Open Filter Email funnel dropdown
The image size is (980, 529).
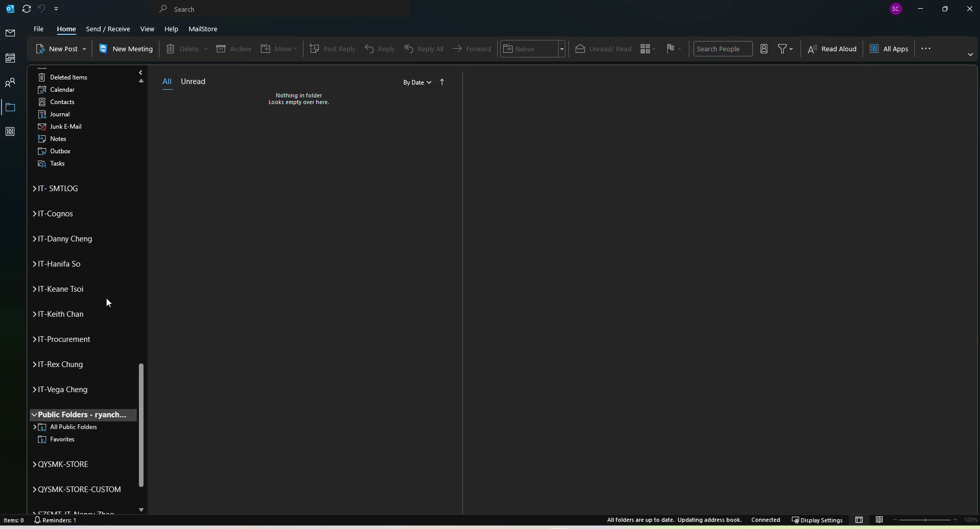click(x=785, y=49)
